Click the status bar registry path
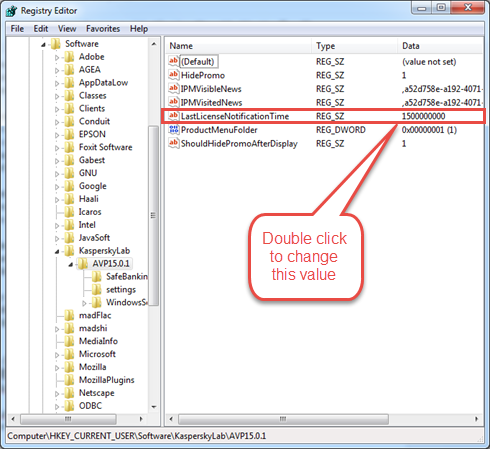 click(x=137, y=436)
